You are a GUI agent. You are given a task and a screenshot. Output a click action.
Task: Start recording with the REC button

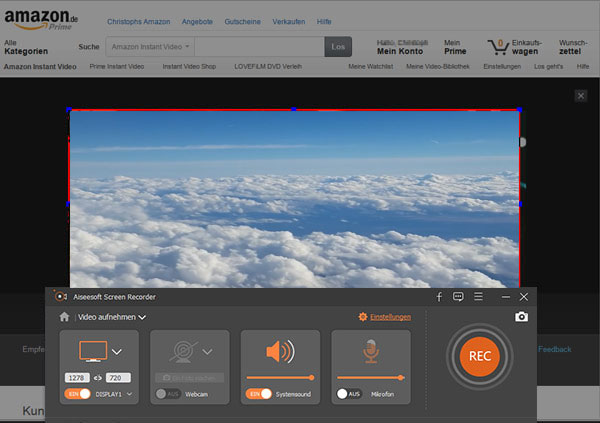[479, 356]
